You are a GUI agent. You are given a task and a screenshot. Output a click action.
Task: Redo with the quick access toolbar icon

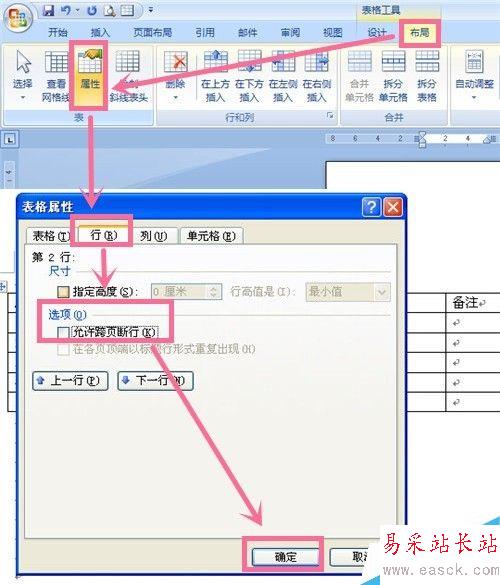(92, 10)
